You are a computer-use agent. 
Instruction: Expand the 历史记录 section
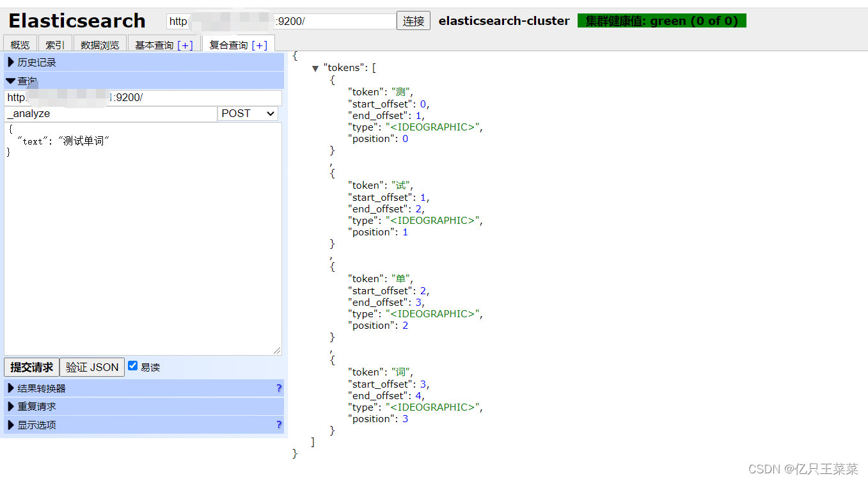pyautogui.click(x=144, y=62)
